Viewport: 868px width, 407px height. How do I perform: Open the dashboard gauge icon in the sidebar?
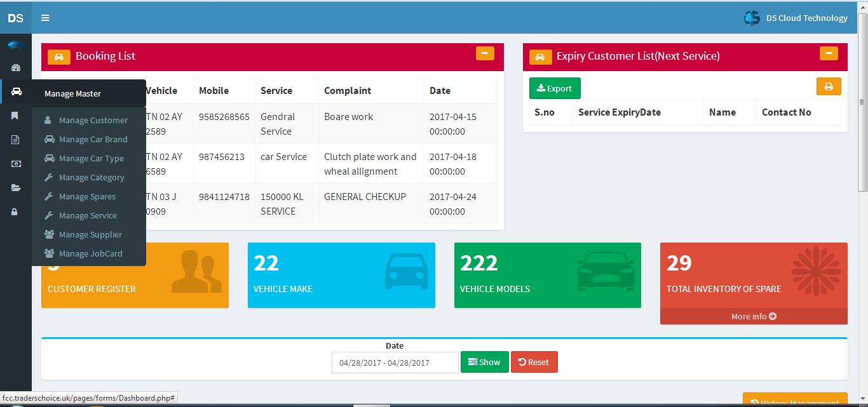[x=15, y=68]
